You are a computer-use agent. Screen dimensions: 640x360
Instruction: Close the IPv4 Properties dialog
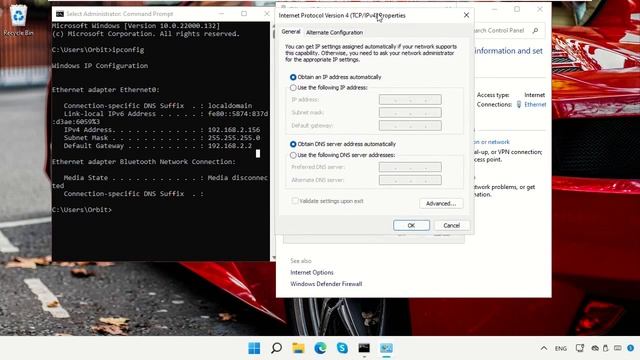pos(466,15)
